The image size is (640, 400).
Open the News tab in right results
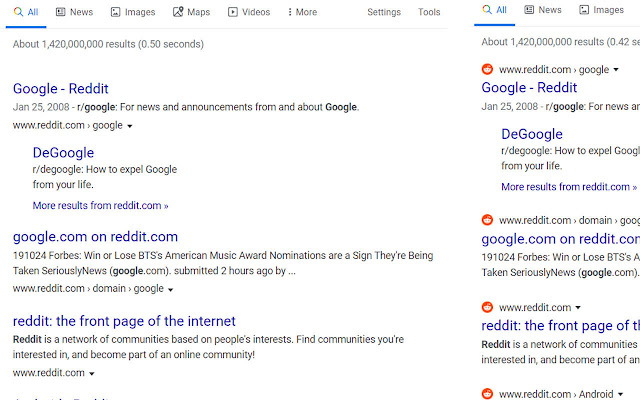tap(543, 10)
